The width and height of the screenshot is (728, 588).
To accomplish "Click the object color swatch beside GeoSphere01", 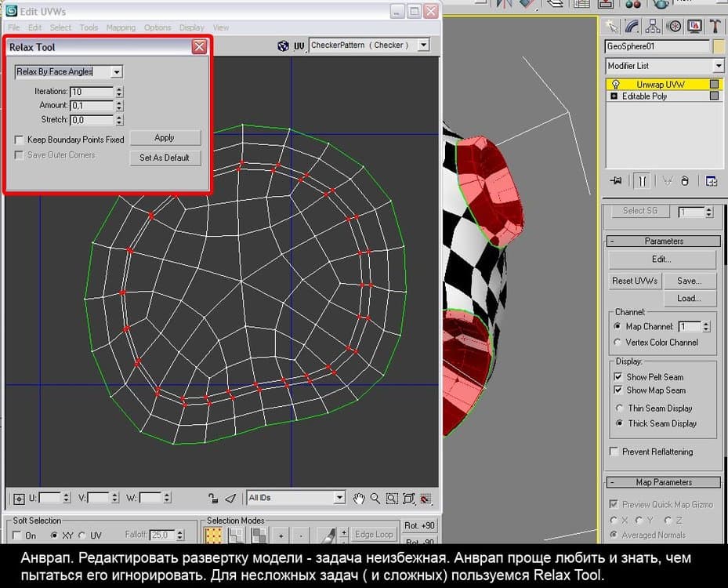I will pos(718,46).
